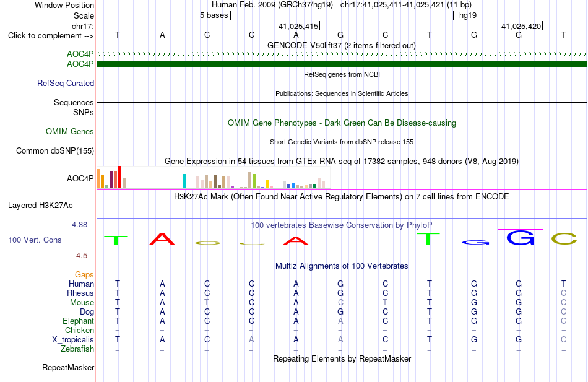Click the H3K27Ac Mark ENCODE track title

(x=342, y=197)
